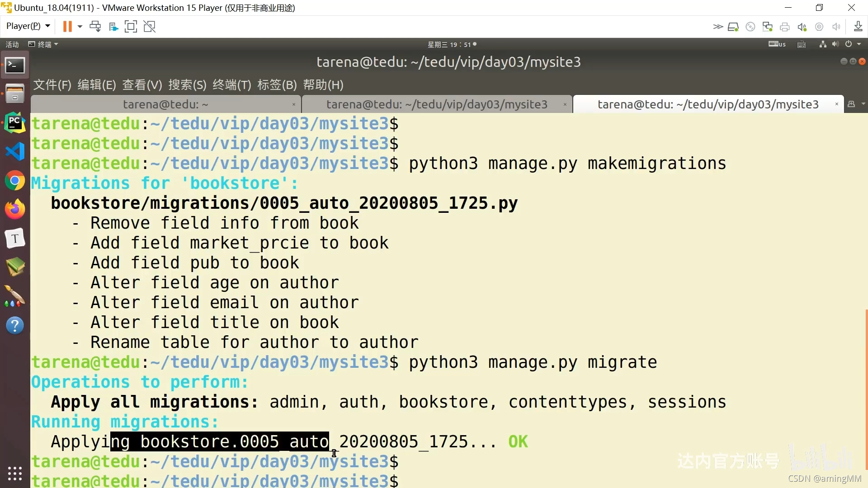This screenshot has height=488, width=868.
Task: Pause the virtual machine
Action: pos(67,27)
